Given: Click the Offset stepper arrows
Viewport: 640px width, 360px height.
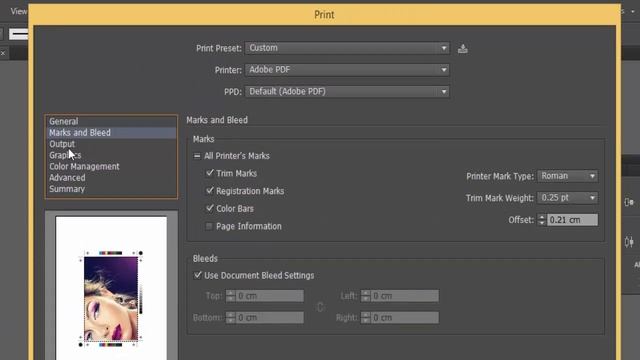Looking at the screenshot, I should pos(542,220).
